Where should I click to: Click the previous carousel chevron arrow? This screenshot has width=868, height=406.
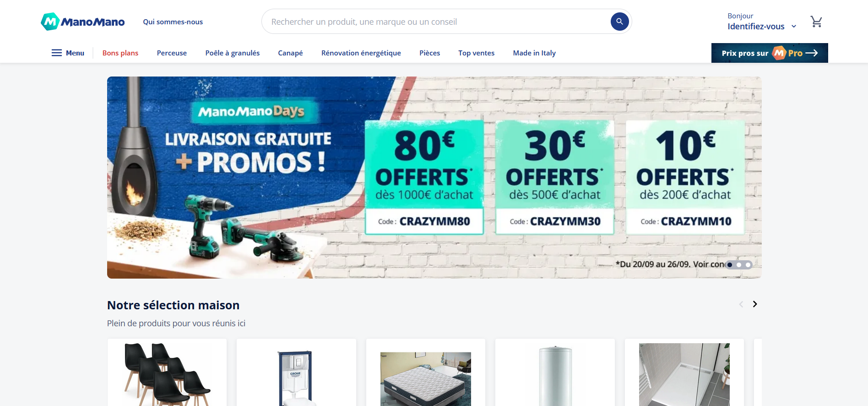point(741,304)
